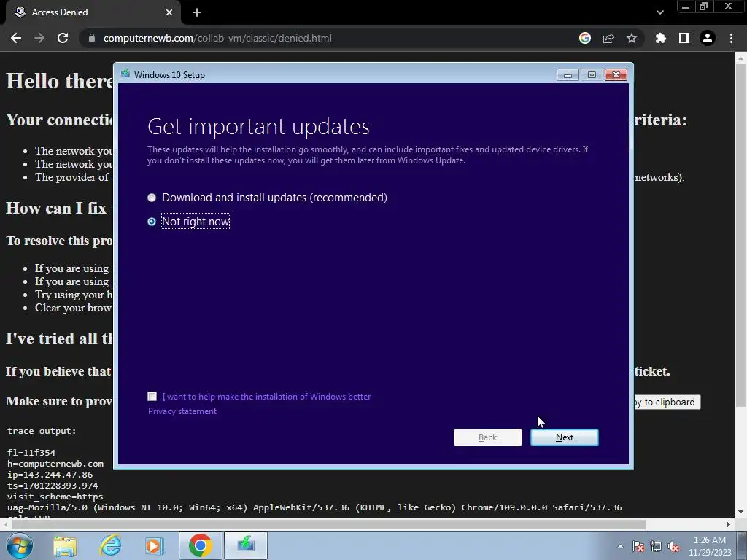
Task: Open Windows Explorer from taskbar
Action: (x=65, y=545)
